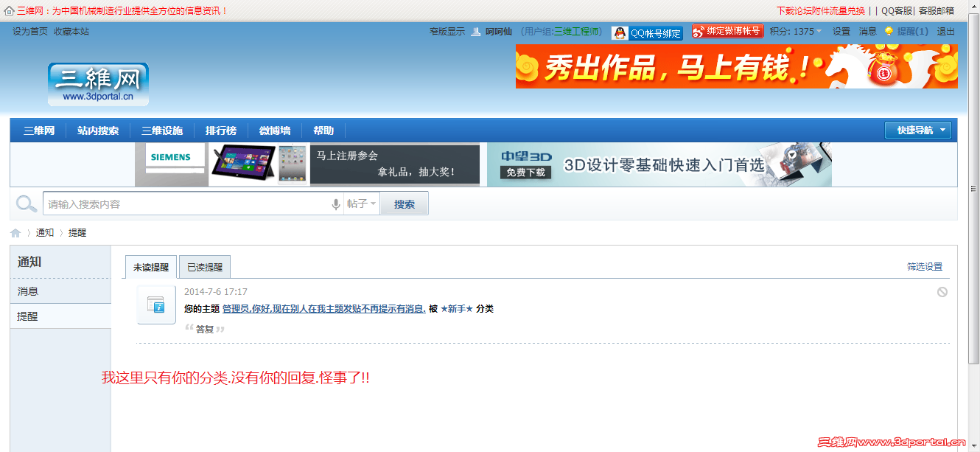
Task: Open the thread link 管理员,你好...
Action: click(x=324, y=309)
